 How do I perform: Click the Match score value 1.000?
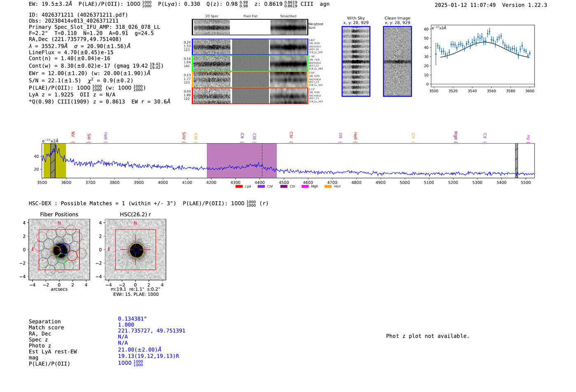tap(126, 325)
